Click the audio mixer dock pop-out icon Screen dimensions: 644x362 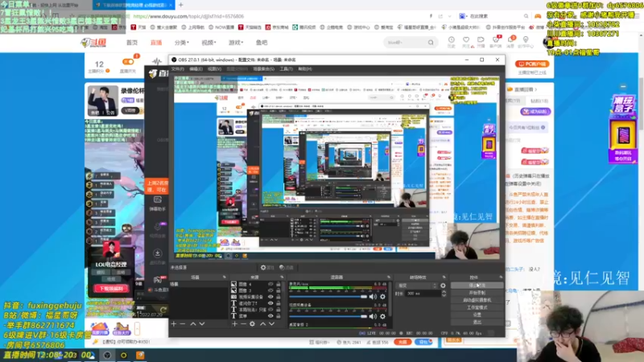(x=389, y=278)
